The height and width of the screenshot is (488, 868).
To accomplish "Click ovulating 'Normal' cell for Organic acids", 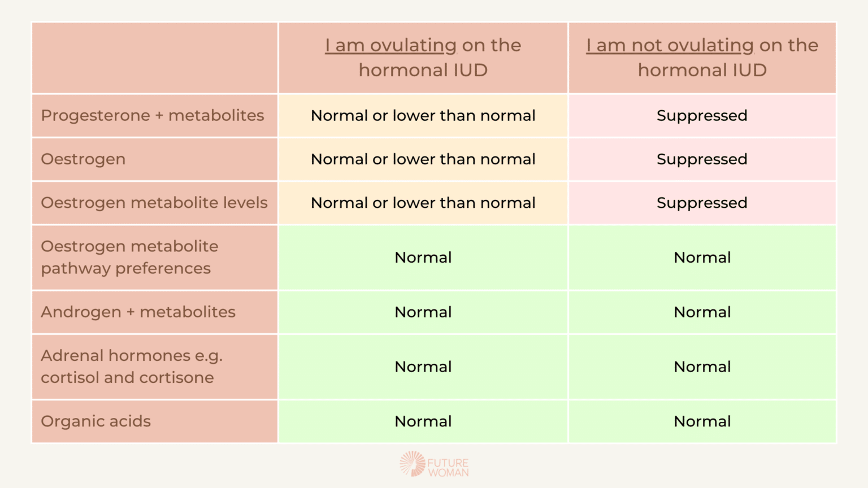I will pyautogui.click(x=423, y=421).
